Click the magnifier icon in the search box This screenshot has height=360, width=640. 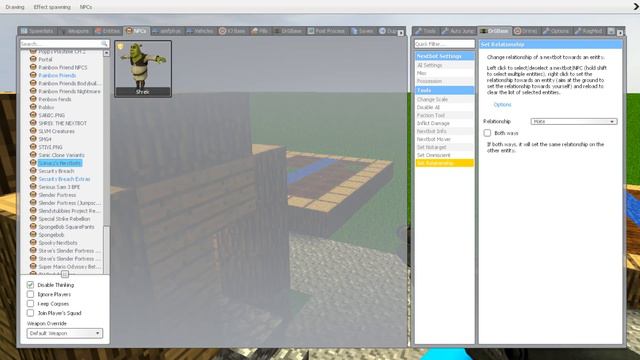(x=104, y=43)
